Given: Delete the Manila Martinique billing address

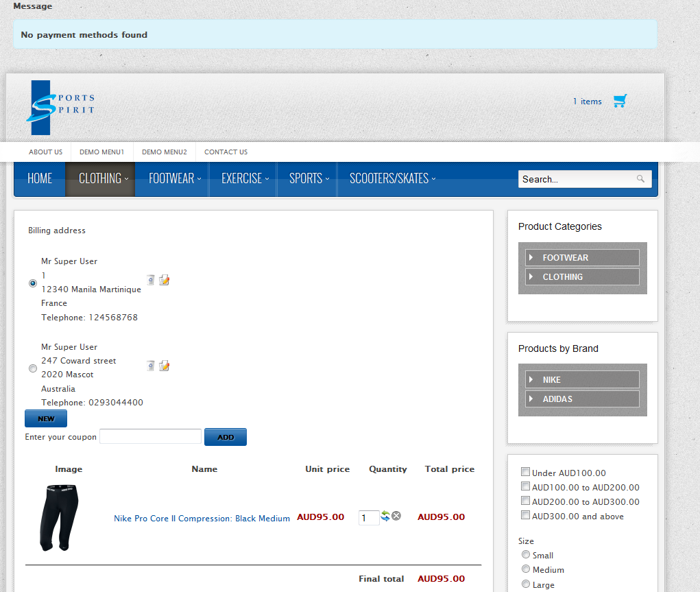Looking at the screenshot, I should tap(151, 280).
